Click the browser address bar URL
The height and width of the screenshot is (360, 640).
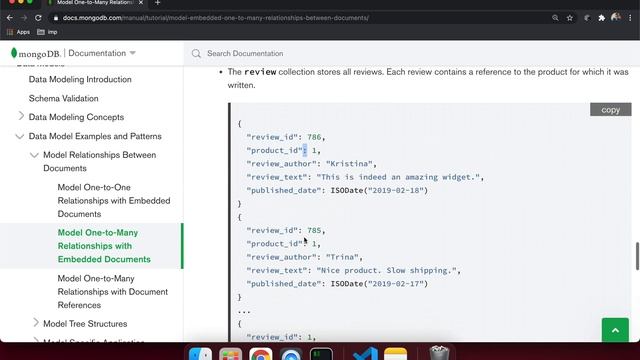(x=216, y=18)
